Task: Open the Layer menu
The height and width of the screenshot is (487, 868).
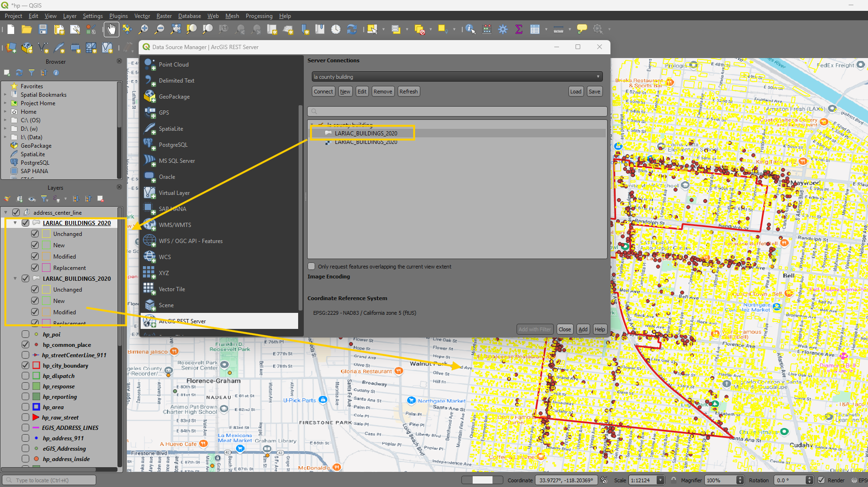Action: click(x=70, y=16)
